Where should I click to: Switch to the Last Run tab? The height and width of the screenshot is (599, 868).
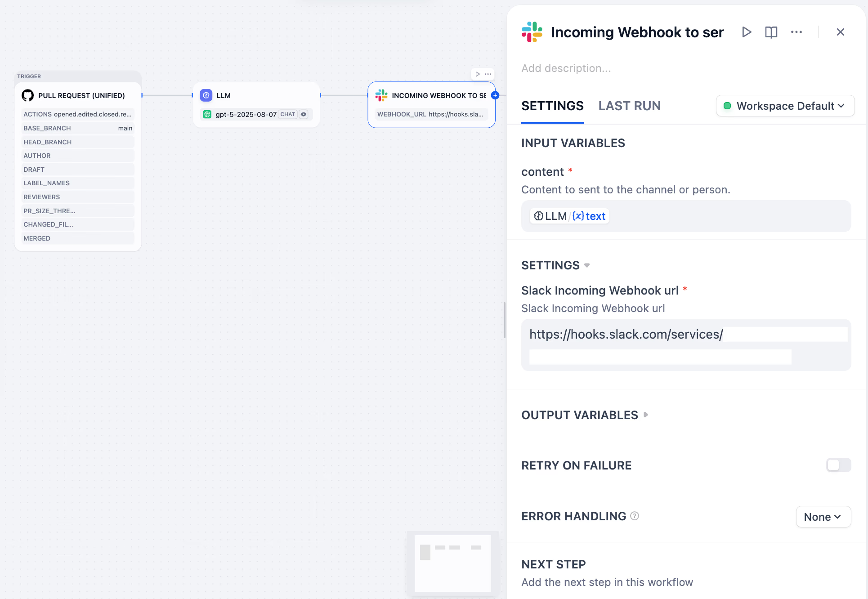pos(629,106)
